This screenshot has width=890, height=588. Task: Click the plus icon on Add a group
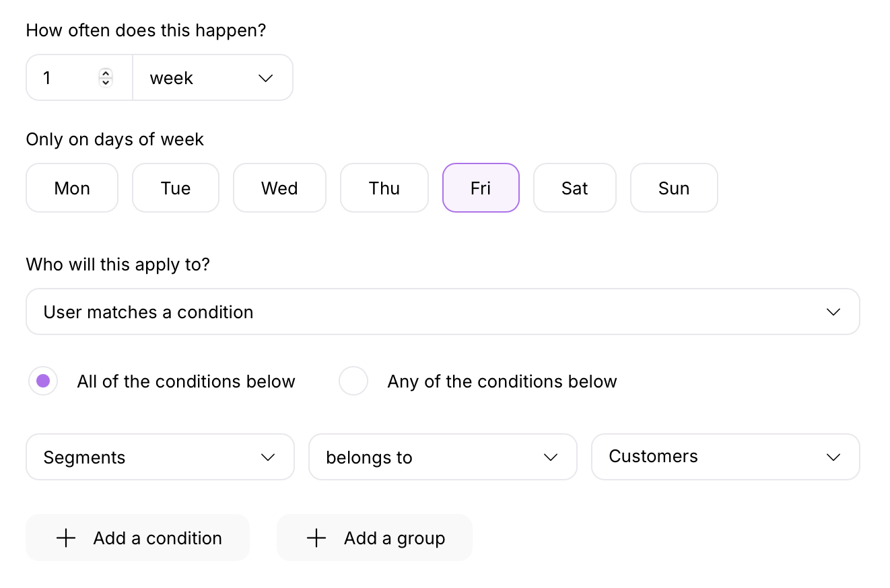pos(316,537)
